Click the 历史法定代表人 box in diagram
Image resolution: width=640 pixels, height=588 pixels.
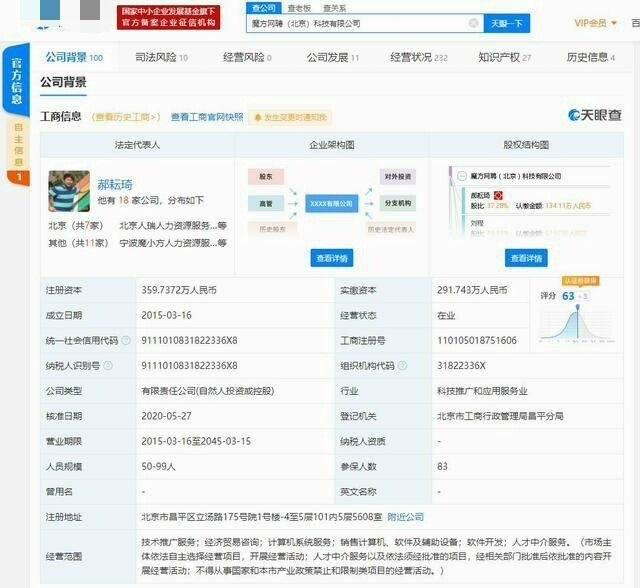[391, 229]
